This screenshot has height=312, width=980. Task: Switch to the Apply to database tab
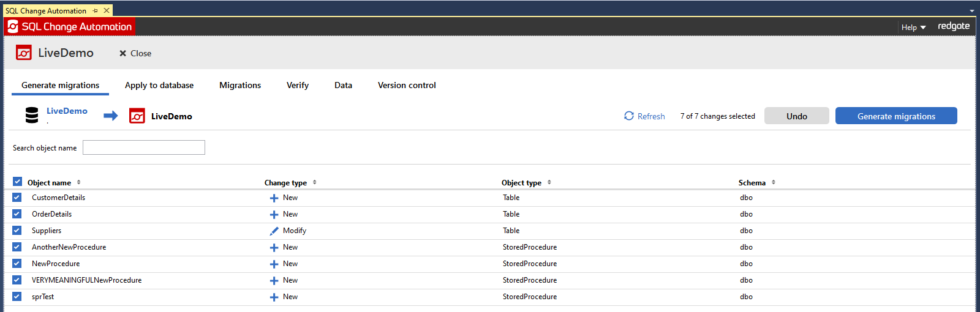159,86
